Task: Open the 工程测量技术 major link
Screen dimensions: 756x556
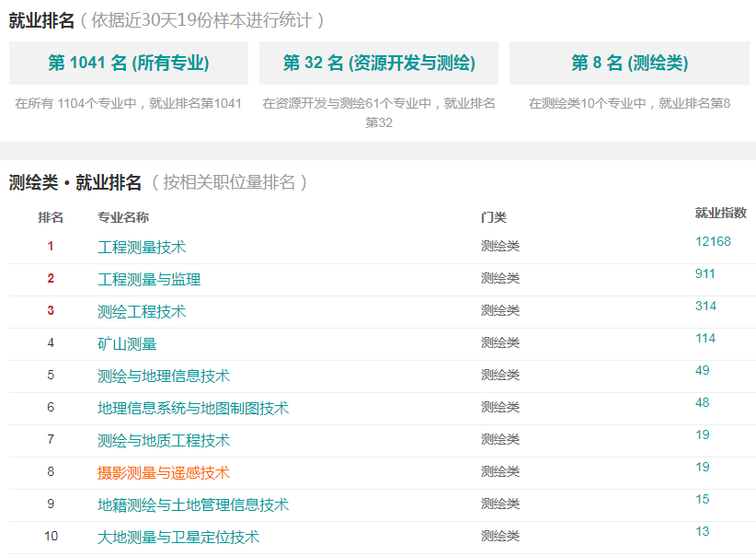Action: (142, 247)
